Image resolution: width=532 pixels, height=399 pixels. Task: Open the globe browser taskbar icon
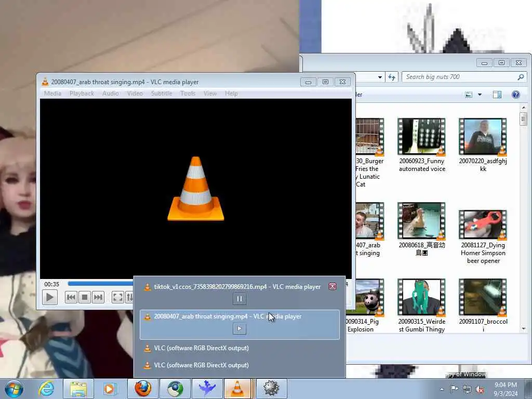pos(175,389)
